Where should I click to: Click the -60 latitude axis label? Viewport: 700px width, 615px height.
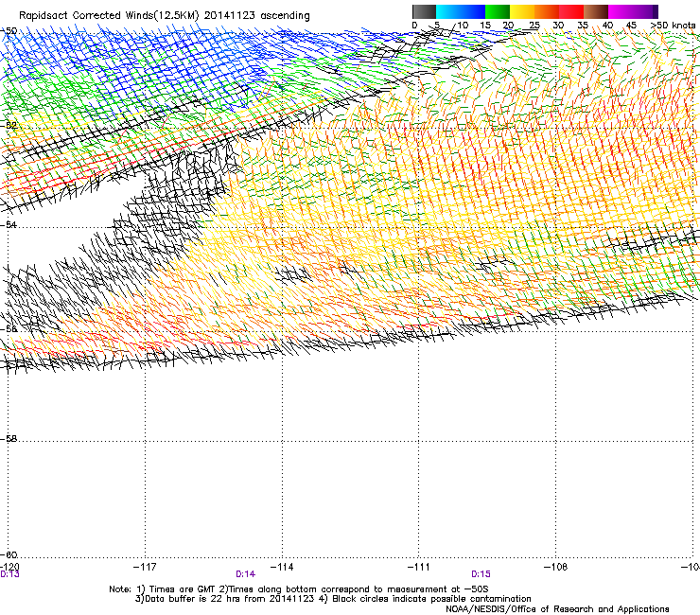[9, 554]
